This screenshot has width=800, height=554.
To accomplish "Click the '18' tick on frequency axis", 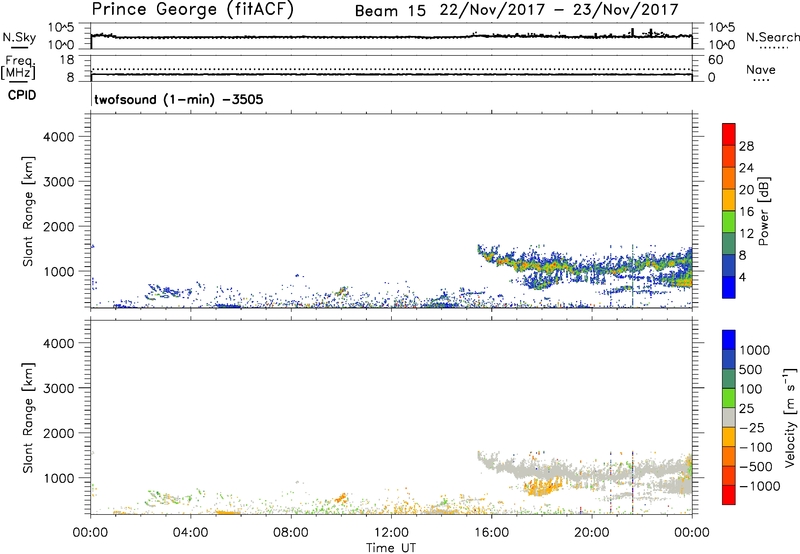I will coord(67,60).
